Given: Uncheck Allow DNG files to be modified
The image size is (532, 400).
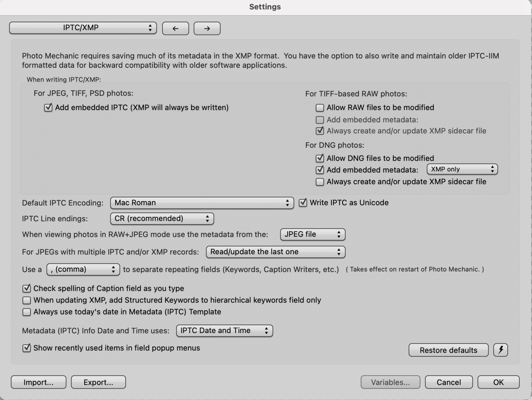Looking at the screenshot, I should pos(320,158).
